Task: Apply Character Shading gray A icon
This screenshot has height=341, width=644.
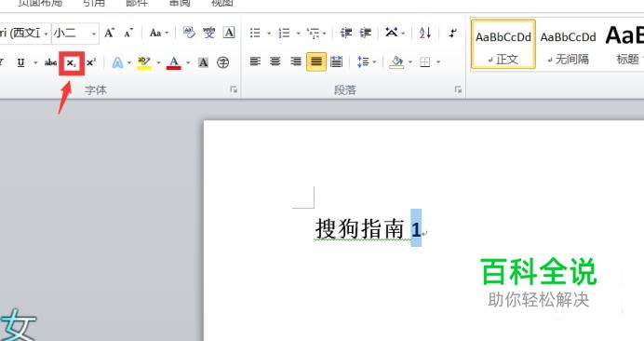Action: 203,62
